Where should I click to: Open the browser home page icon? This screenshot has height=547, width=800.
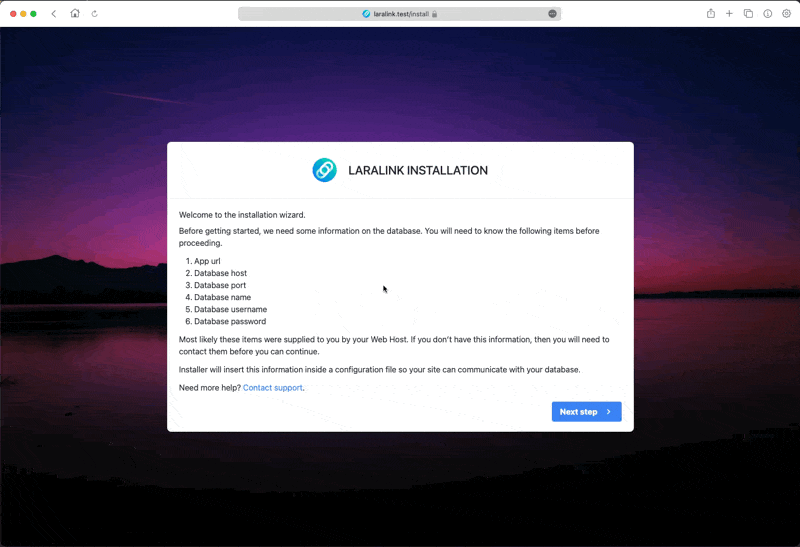[75, 14]
